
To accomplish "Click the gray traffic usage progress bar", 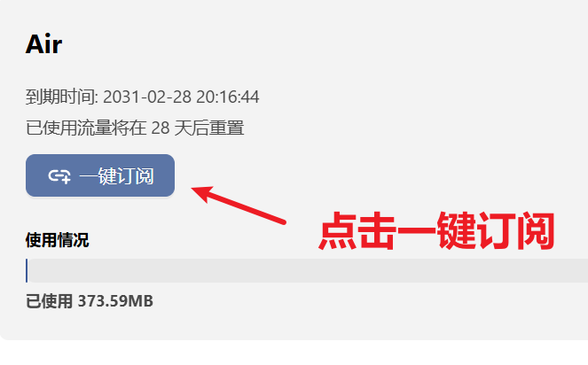I will 307,270.
